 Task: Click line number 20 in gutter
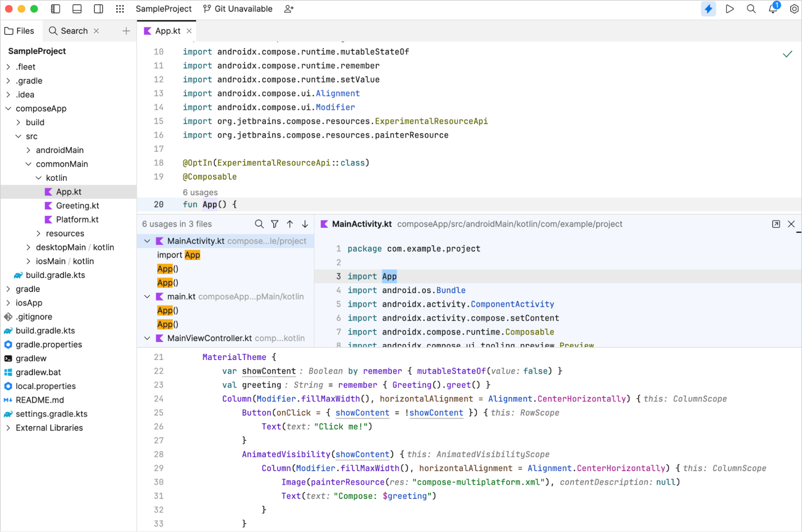(x=158, y=204)
